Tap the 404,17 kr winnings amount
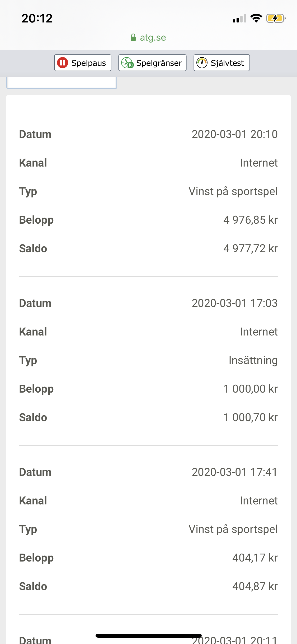The width and height of the screenshot is (297, 644). tap(255, 558)
